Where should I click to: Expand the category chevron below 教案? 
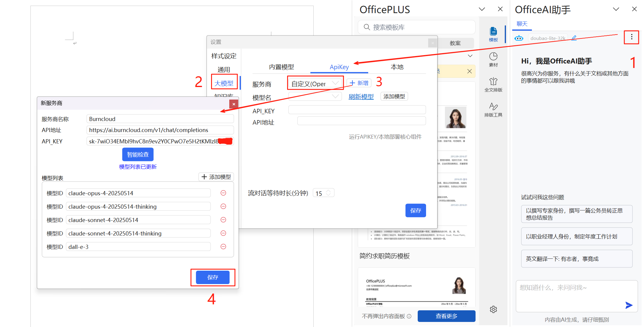tap(470, 56)
